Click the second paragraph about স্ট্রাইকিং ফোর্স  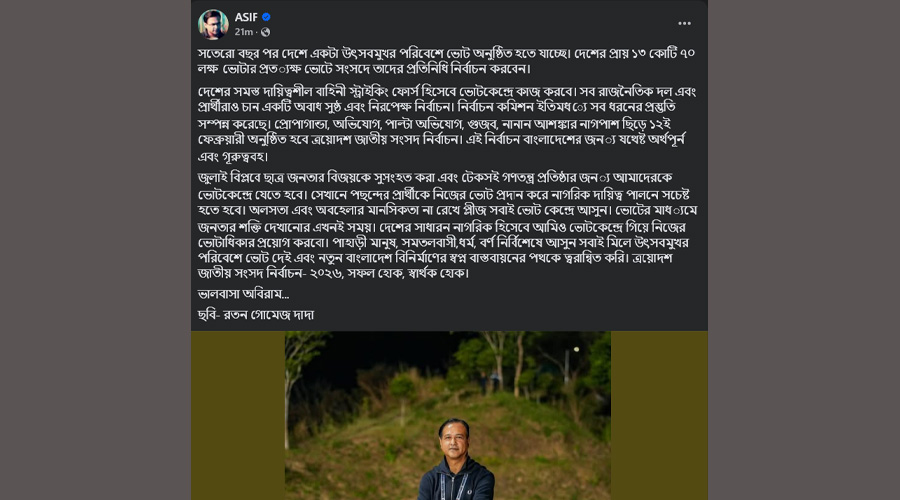tap(447, 123)
